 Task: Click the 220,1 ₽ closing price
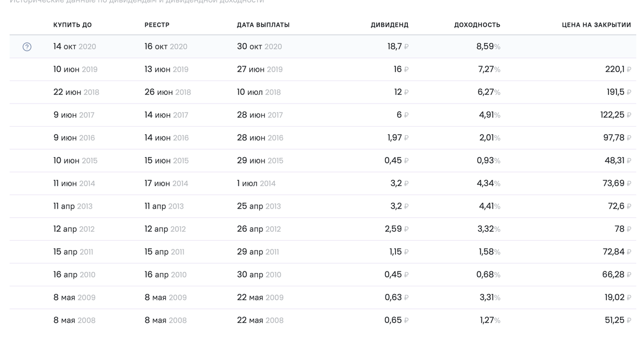(618, 69)
